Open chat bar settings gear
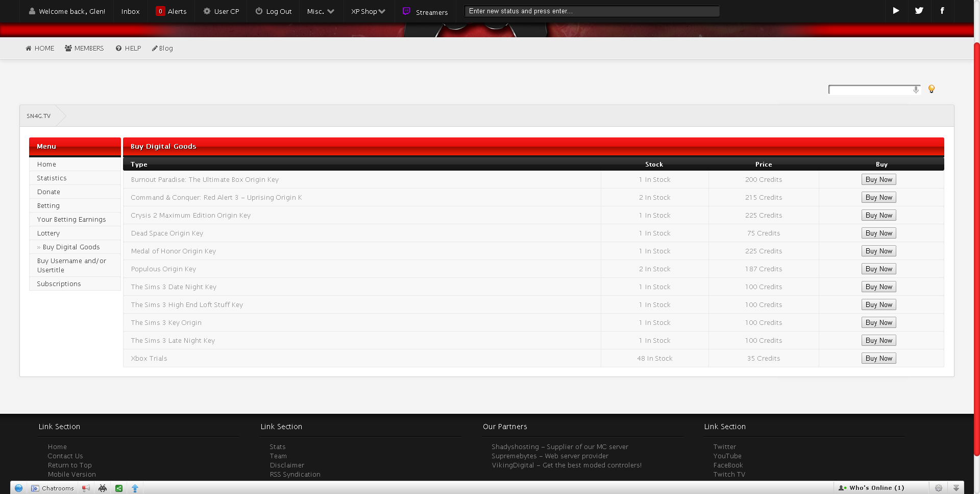Image resolution: width=980 pixels, height=494 pixels. (939, 488)
